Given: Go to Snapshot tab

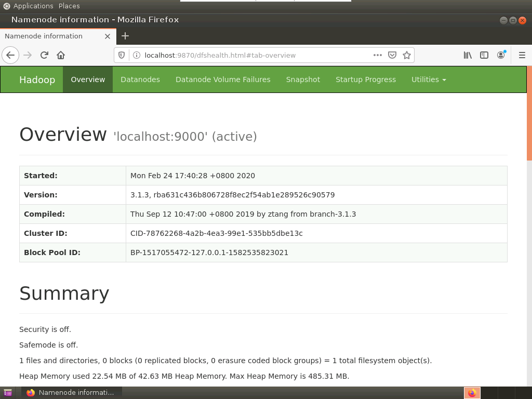Looking at the screenshot, I should point(303,79).
